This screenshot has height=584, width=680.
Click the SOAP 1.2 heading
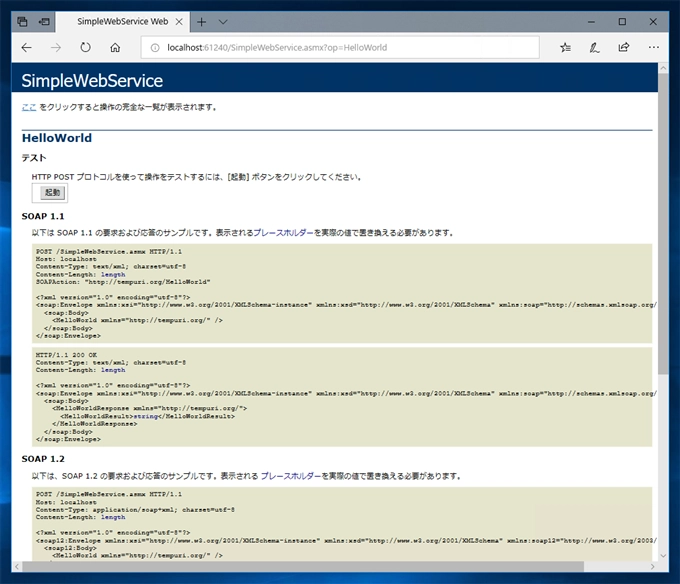pyautogui.click(x=43, y=459)
